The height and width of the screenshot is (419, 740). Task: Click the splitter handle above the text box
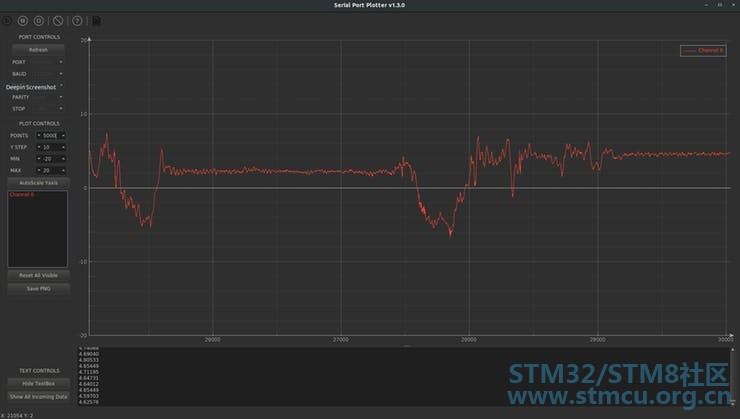pos(407,346)
